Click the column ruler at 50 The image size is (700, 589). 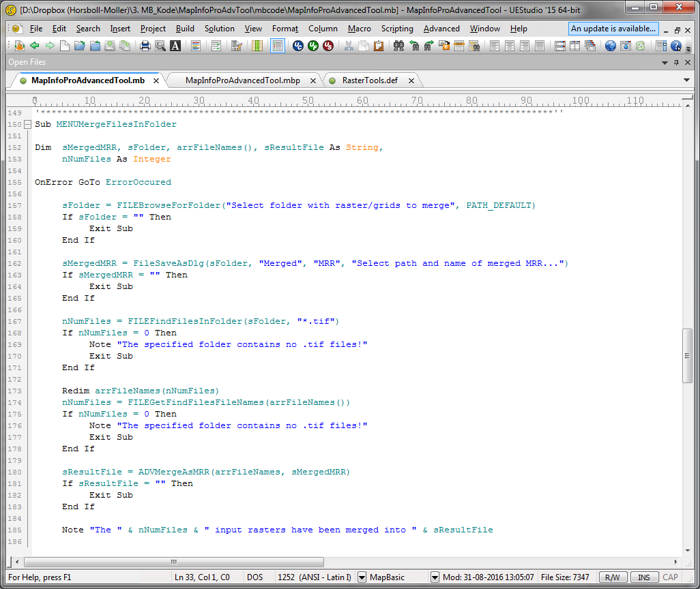[x=308, y=100]
